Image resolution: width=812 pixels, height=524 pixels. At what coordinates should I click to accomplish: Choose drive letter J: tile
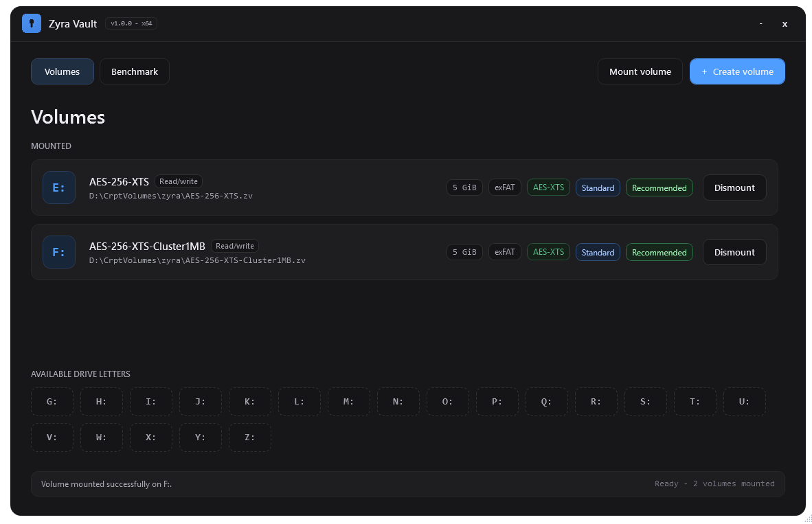click(201, 402)
